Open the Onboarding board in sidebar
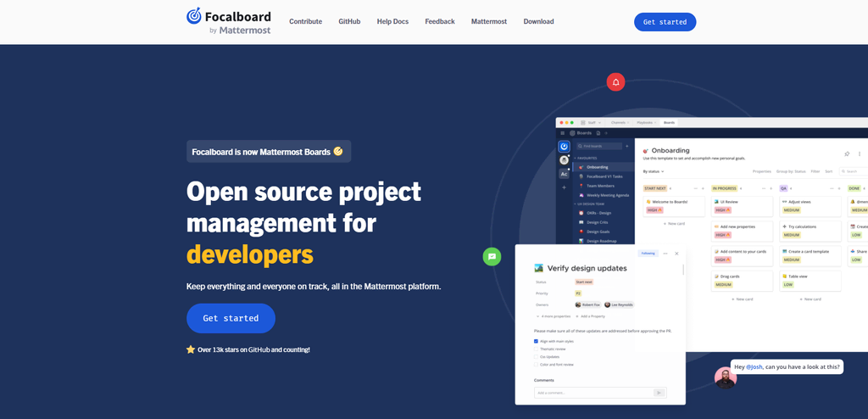 pyautogui.click(x=604, y=167)
